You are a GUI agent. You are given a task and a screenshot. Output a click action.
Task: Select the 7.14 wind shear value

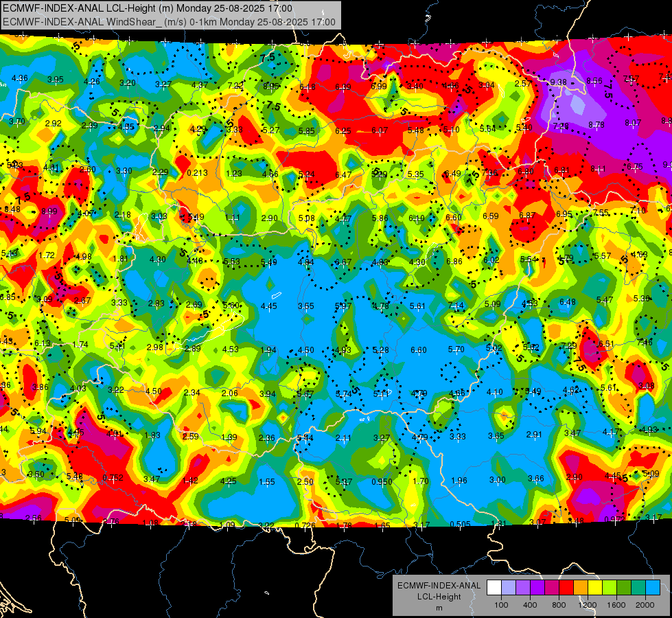click(456, 306)
